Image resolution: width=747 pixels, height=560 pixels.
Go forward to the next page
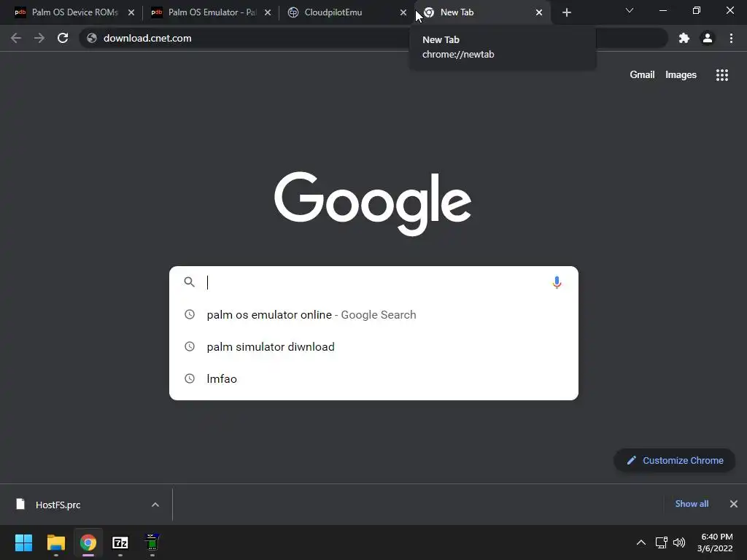39,38
